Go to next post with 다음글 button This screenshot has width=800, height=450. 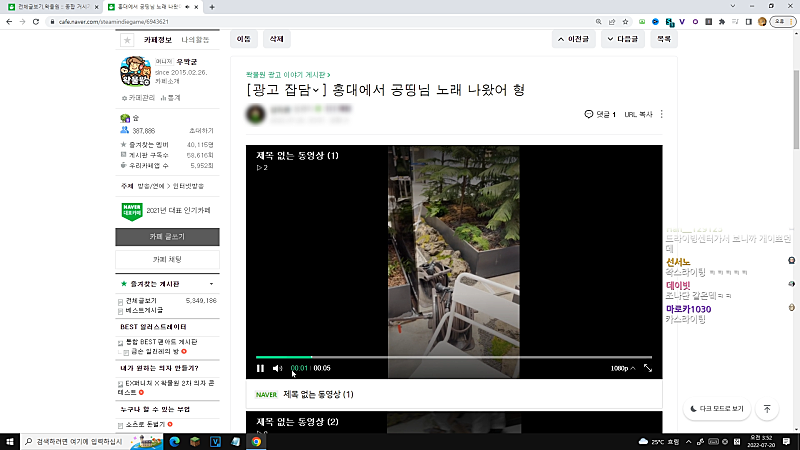coord(623,40)
